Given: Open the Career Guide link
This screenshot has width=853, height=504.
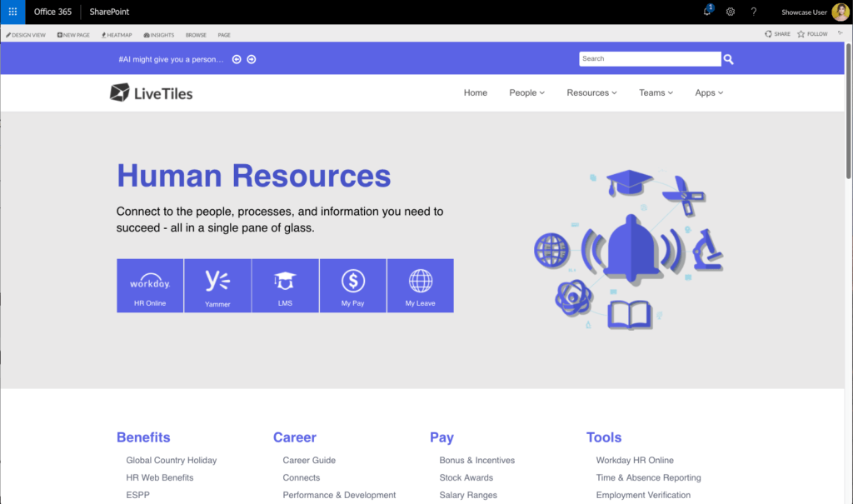Looking at the screenshot, I should (309, 461).
